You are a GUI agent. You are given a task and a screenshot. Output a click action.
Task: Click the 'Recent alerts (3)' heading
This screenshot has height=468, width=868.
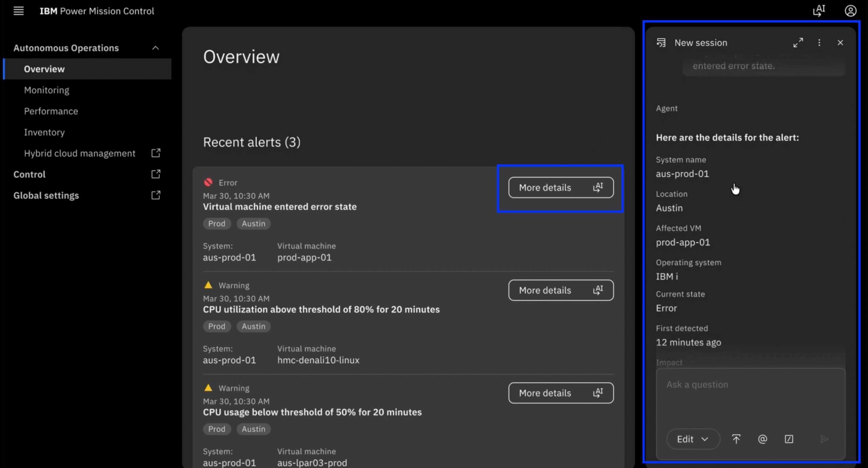click(252, 142)
